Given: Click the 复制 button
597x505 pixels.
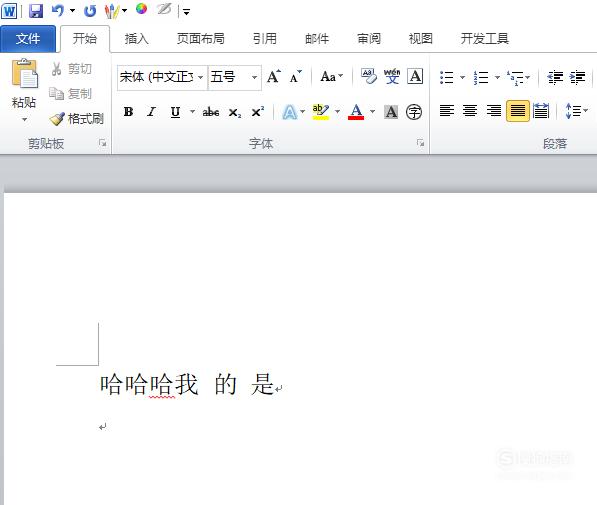Looking at the screenshot, I should pos(71,93).
